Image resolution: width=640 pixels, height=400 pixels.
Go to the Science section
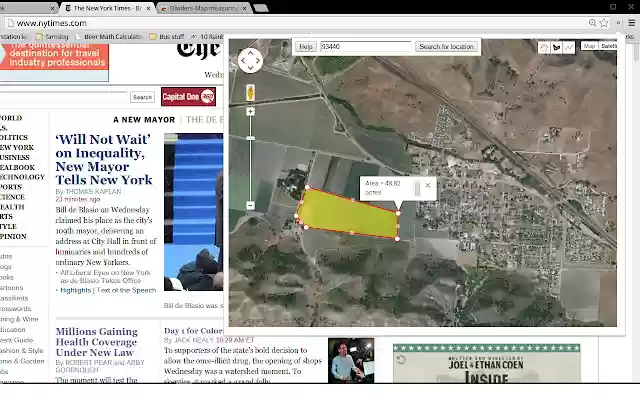12,197
